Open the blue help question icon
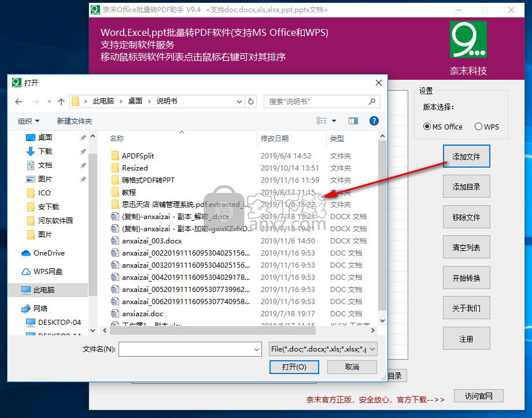The width and height of the screenshot is (532, 418). [374, 121]
